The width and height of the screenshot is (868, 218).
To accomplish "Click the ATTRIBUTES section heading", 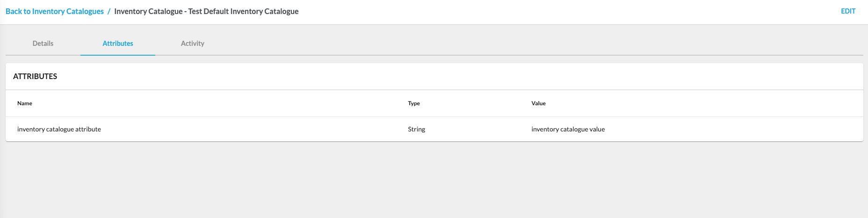I will [35, 76].
